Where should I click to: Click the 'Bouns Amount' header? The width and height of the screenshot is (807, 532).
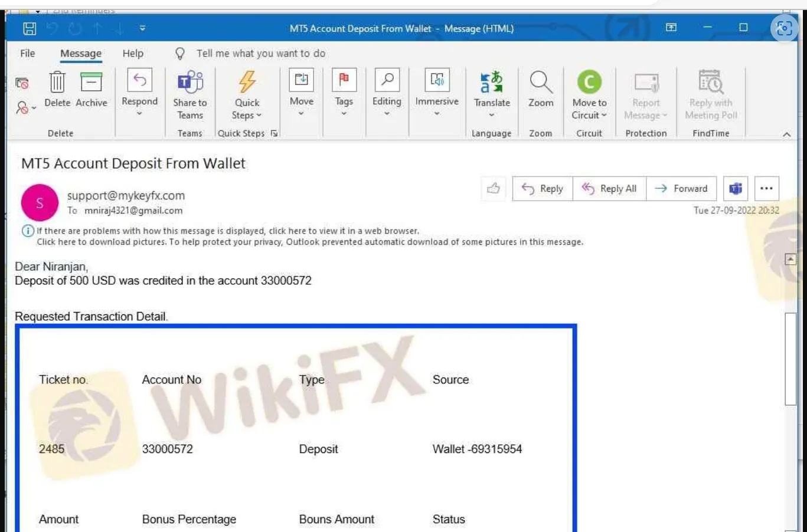[336, 520]
